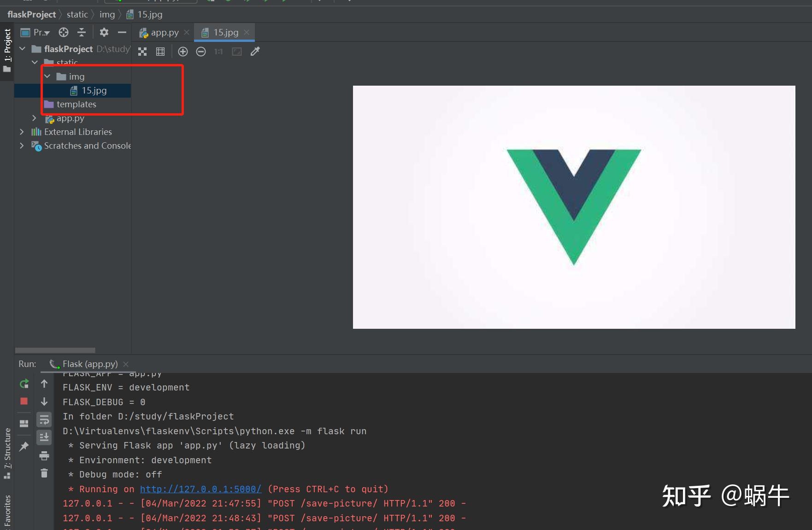
Task: Collapse the img folder
Action: [47, 76]
